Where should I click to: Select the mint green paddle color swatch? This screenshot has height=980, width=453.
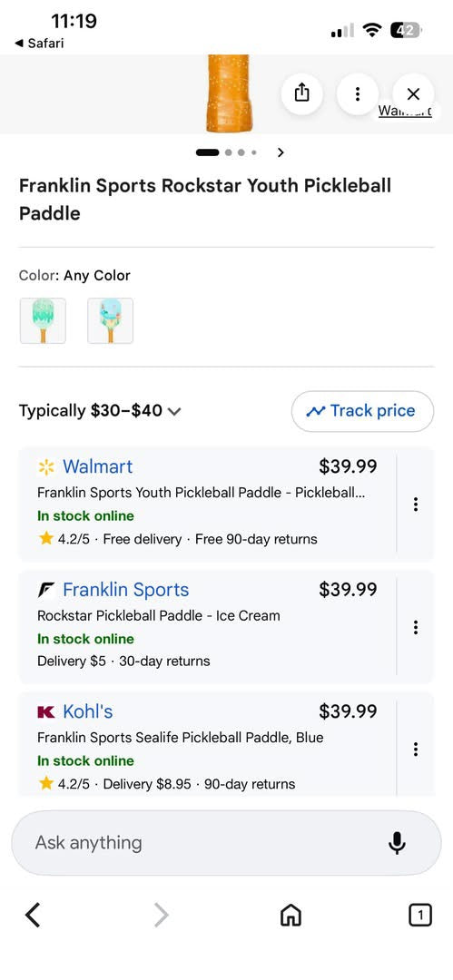(43, 320)
